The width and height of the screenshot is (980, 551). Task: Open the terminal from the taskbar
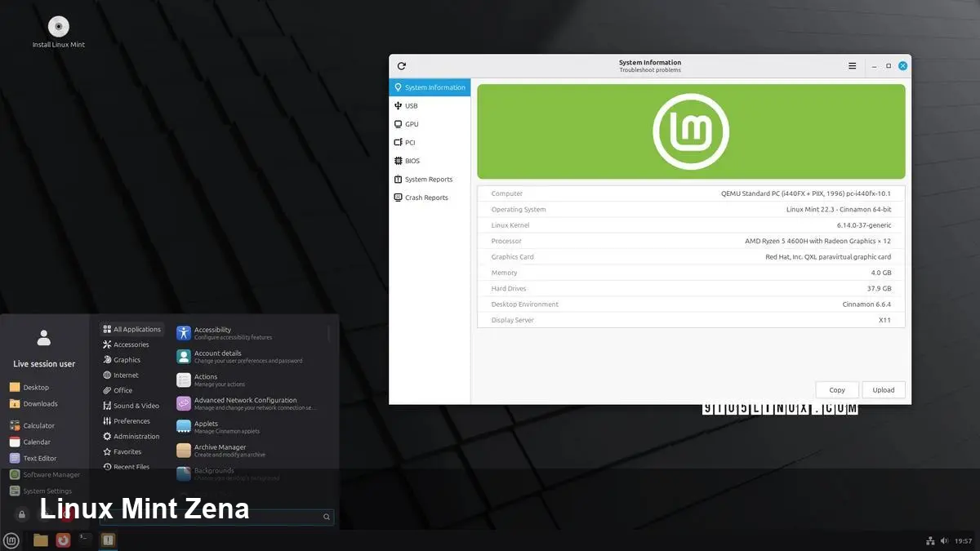point(84,540)
